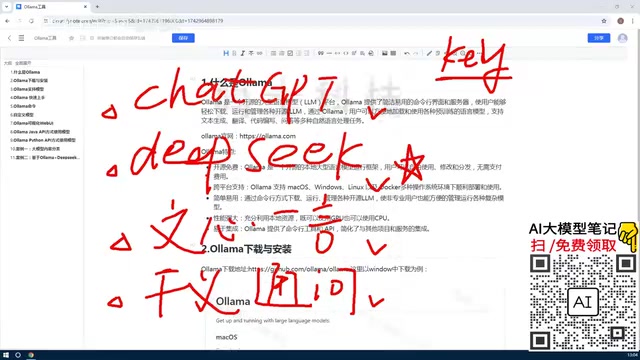Insert unordered list

click(x=273, y=53)
